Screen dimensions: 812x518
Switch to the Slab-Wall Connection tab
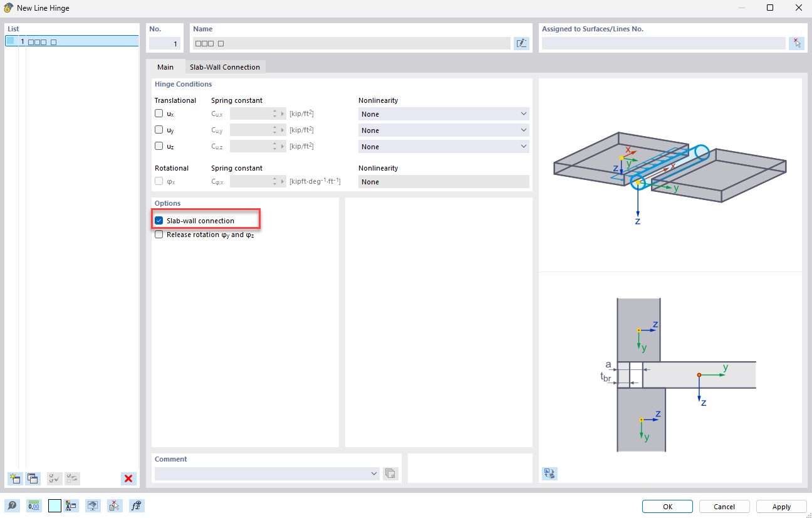(224, 67)
